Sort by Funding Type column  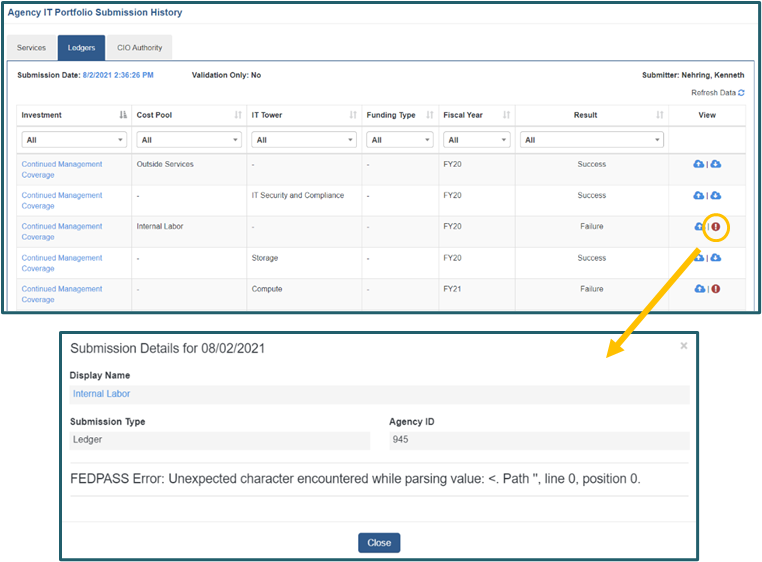coord(430,115)
